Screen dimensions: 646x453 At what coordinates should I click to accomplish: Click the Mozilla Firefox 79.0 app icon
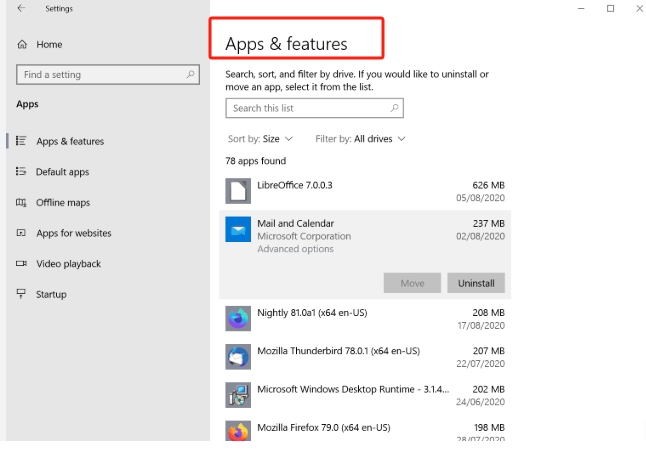tap(238, 431)
